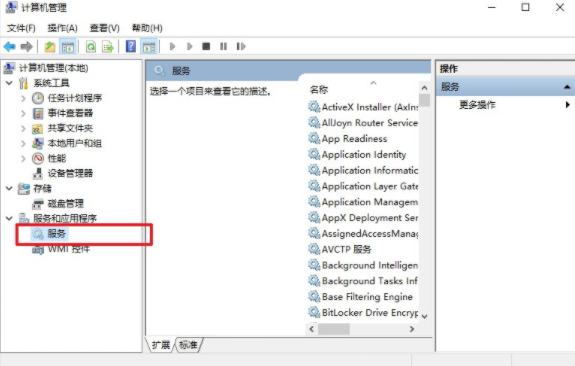
Task: Expand the 任务计划程序 node
Action: tap(23, 98)
